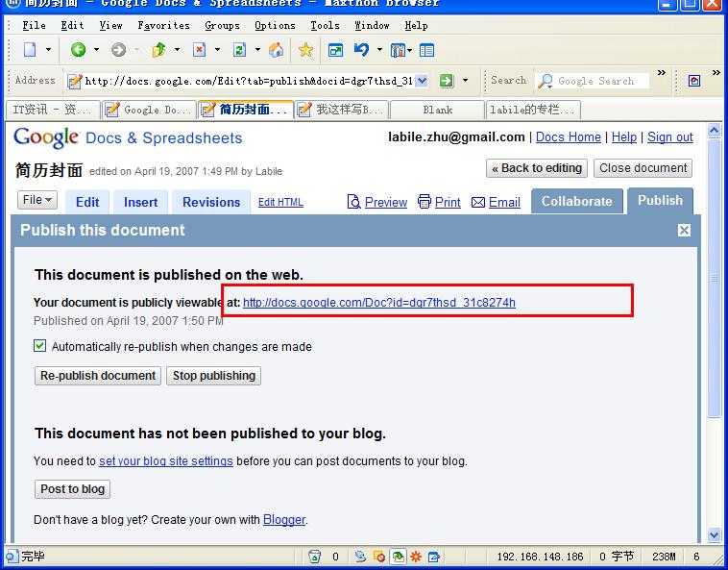This screenshot has width=728, height=570.
Task: Click the full screen window icon
Action: coord(335,50)
